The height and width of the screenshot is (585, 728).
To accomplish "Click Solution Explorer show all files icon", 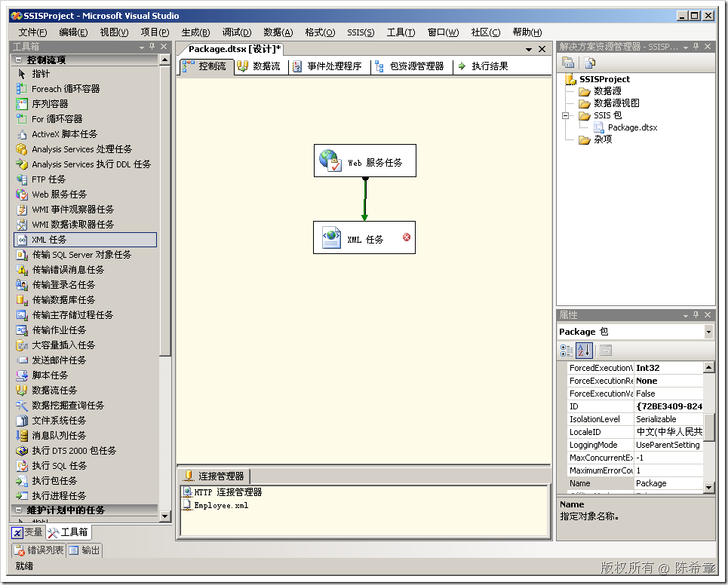I will tap(590, 62).
